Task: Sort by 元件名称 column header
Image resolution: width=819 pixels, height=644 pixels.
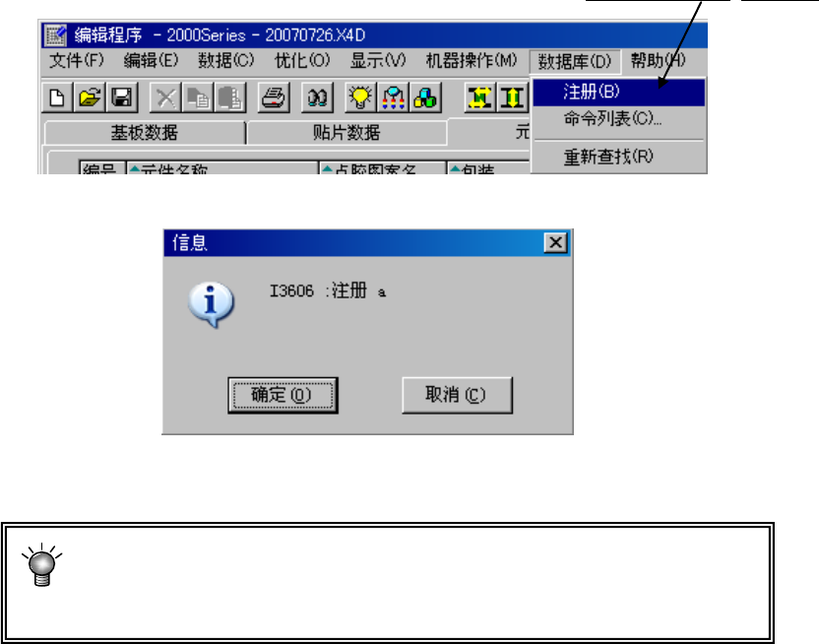Action: [x=222, y=167]
